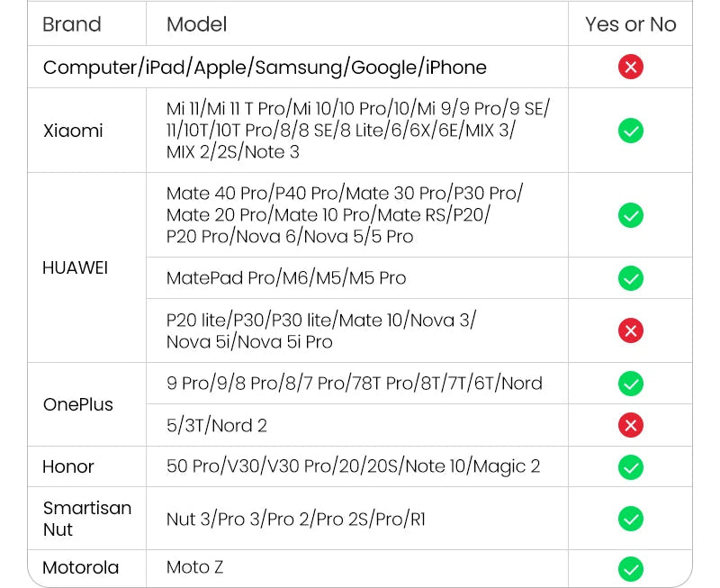Click green checkmark in Motorola row
720x588 pixels.
tap(631, 568)
